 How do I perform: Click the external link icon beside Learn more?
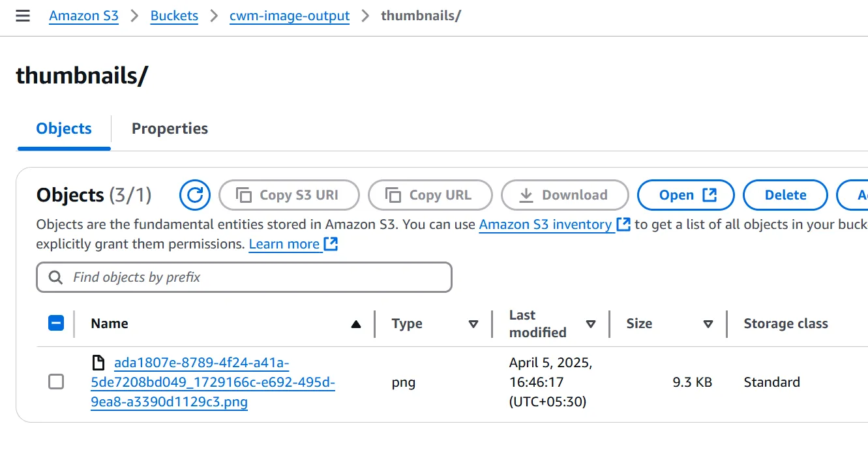tap(331, 245)
